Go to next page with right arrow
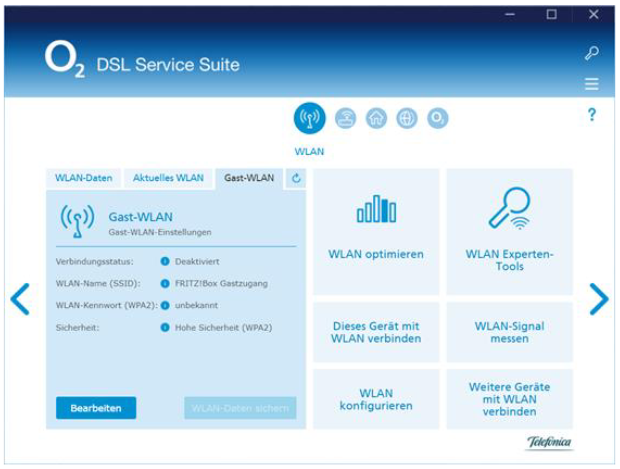This screenshot has height=469, width=620. (x=599, y=299)
